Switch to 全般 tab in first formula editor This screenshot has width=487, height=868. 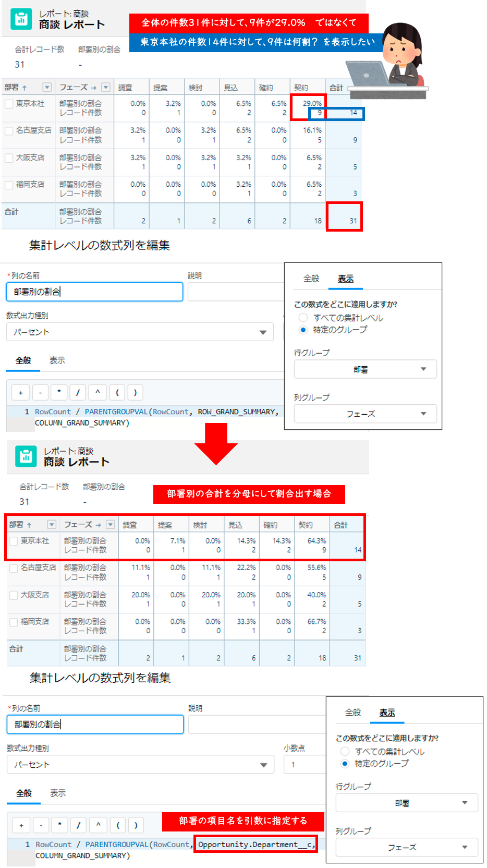pos(23,360)
